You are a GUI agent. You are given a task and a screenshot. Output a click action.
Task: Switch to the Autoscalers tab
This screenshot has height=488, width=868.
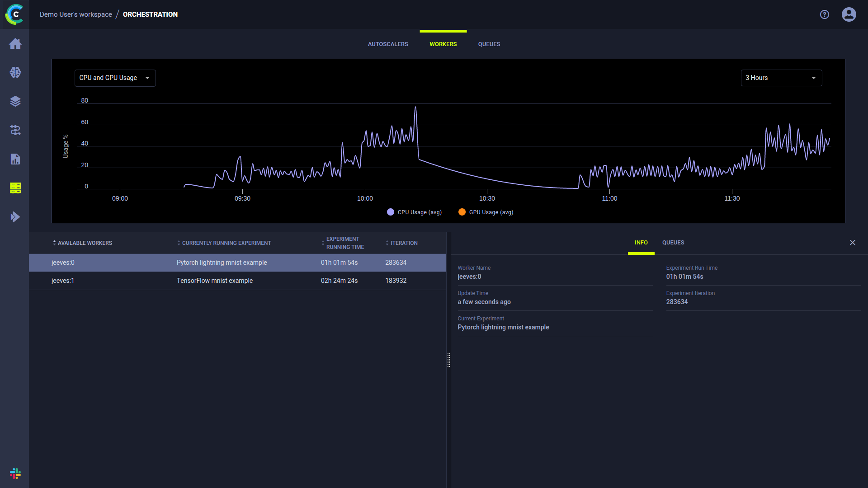(387, 44)
